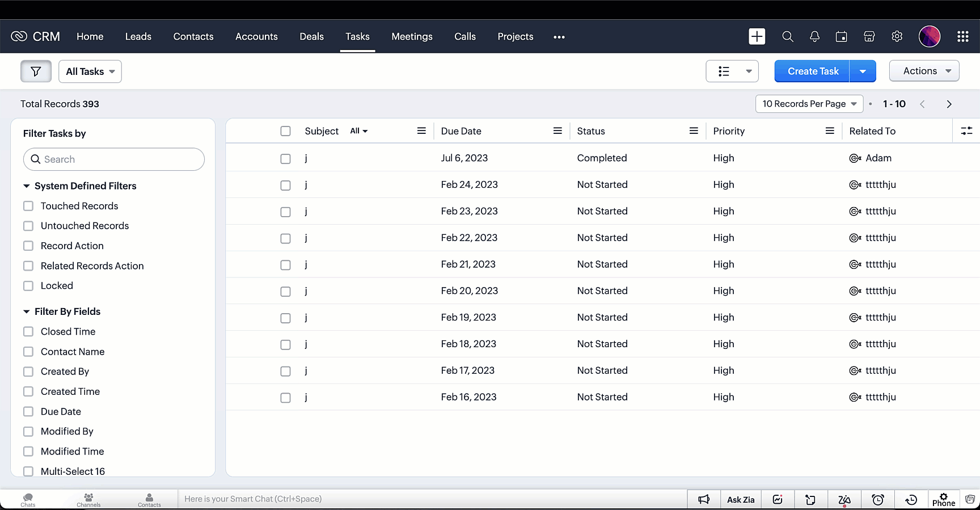Open the quick create plus icon
Screen dimensions: 980x510
(757, 36)
